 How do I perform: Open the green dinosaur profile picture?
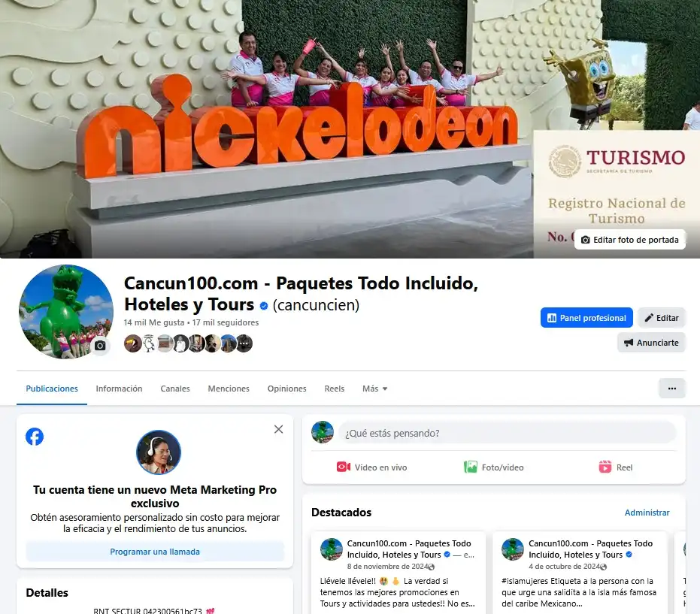coord(65,312)
